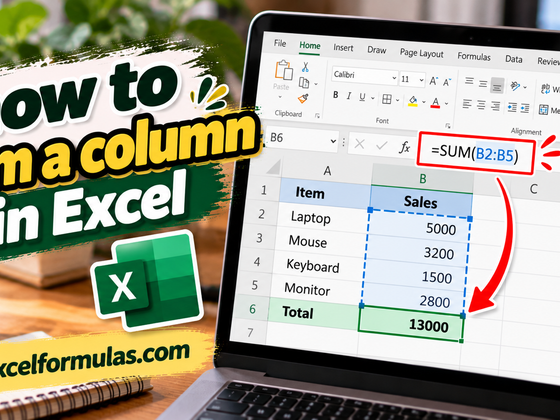Image resolution: width=560 pixels, height=420 pixels.
Task: Align text left in Alignment group
Action: 467,104
